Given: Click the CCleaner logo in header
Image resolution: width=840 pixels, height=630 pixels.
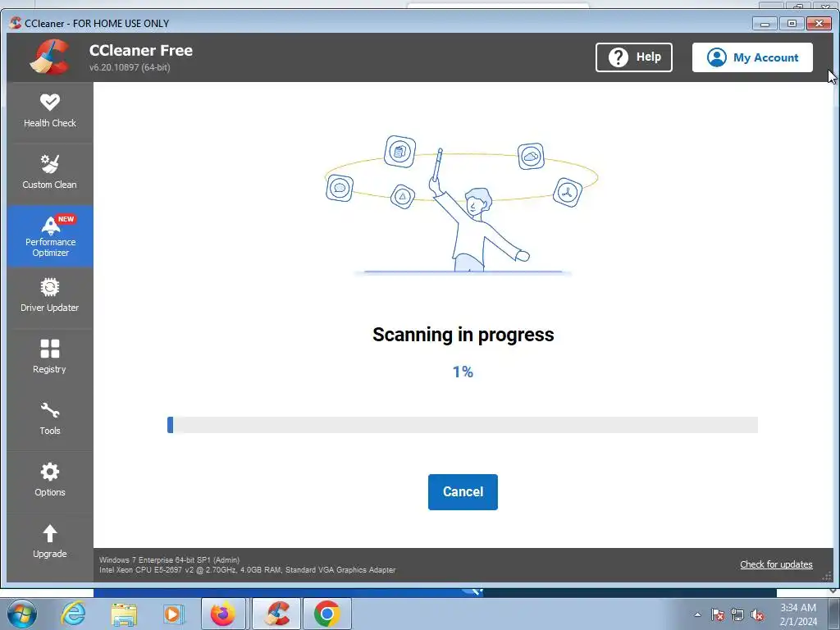Looking at the screenshot, I should pos(50,57).
